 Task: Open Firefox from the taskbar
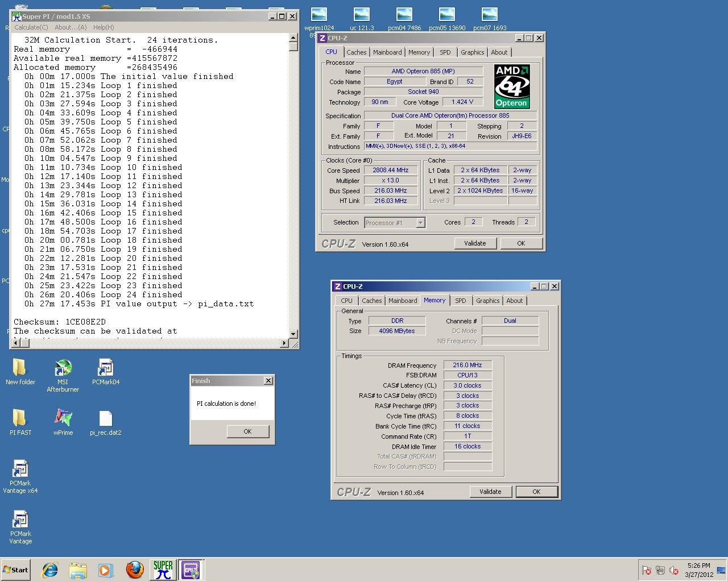click(135, 570)
